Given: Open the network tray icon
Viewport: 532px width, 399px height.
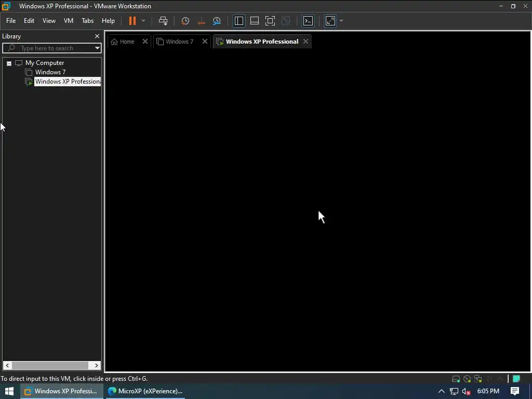Looking at the screenshot, I should (454, 392).
